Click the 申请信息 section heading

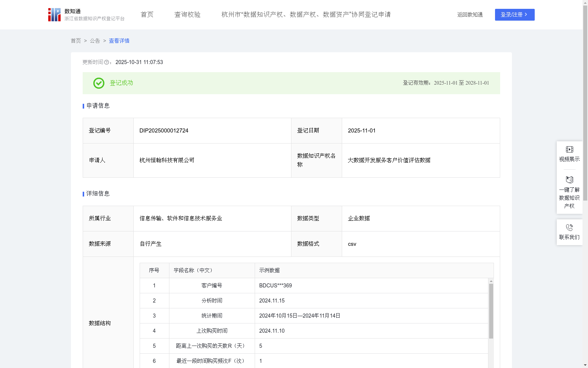(x=98, y=106)
